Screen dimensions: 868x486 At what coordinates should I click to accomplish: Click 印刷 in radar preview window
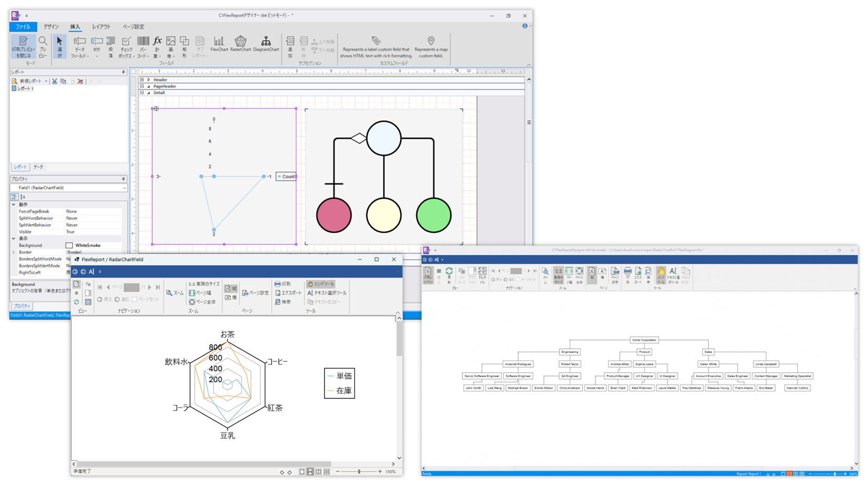[282, 284]
